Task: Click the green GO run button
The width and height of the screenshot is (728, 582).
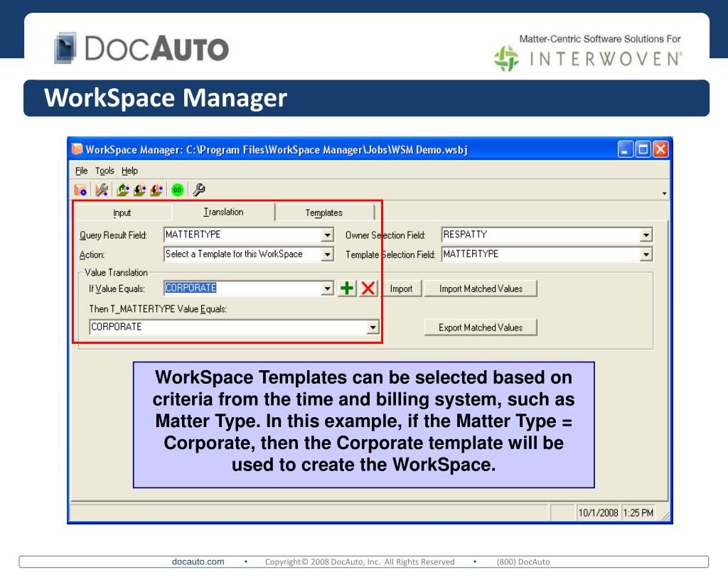Action: coord(177,190)
